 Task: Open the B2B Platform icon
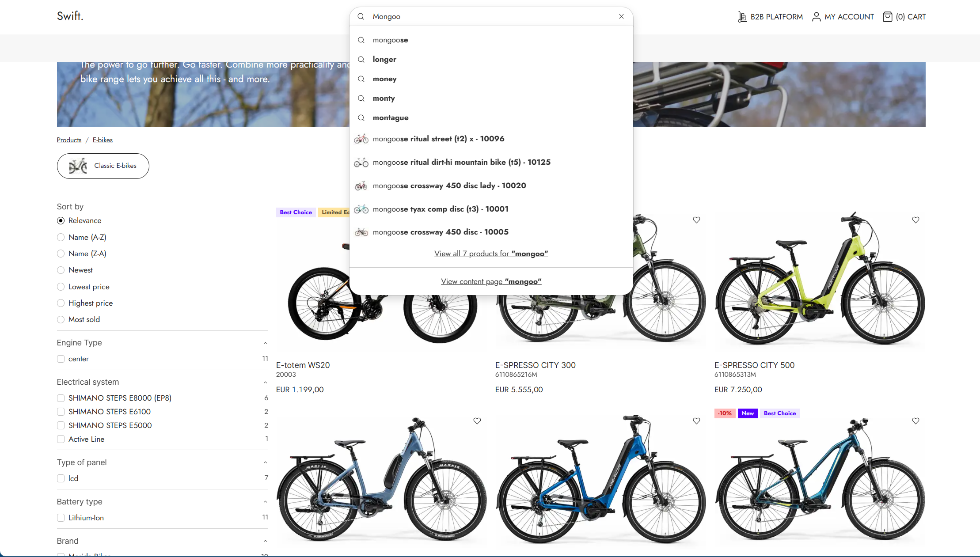click(x=742, y=17)
